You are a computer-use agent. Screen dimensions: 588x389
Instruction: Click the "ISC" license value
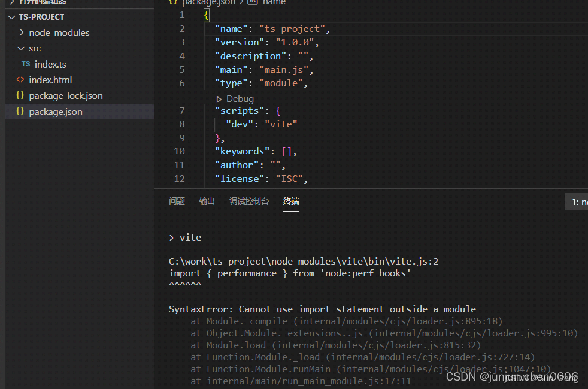pos(289,179)
